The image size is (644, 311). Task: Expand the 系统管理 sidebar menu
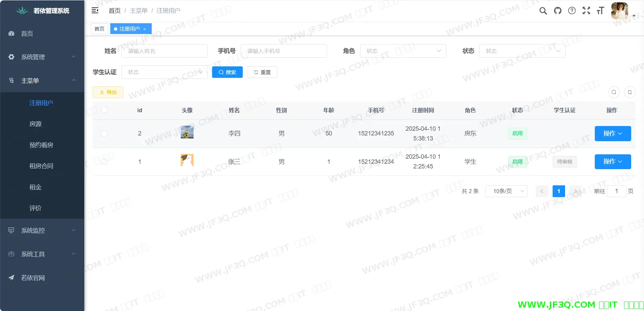[42, 57]
